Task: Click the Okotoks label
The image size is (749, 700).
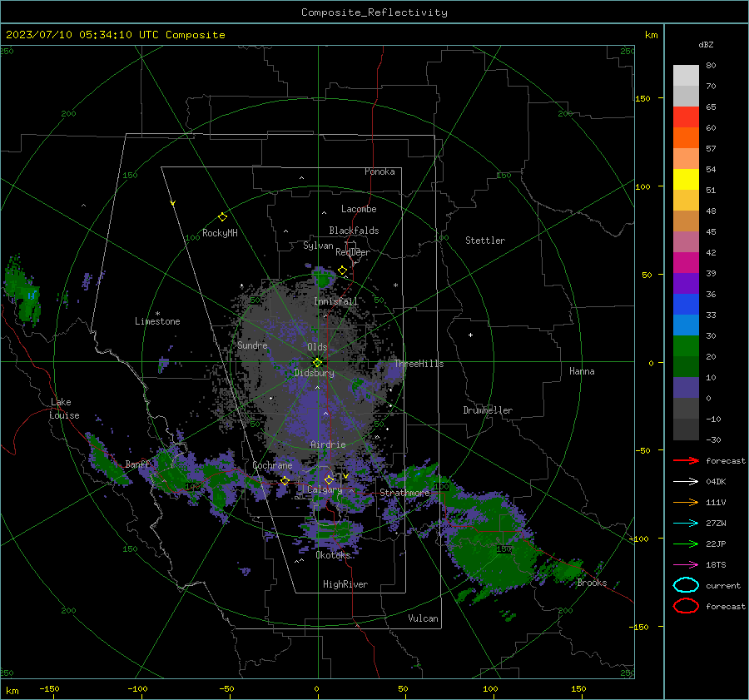Action: (333, 555)
